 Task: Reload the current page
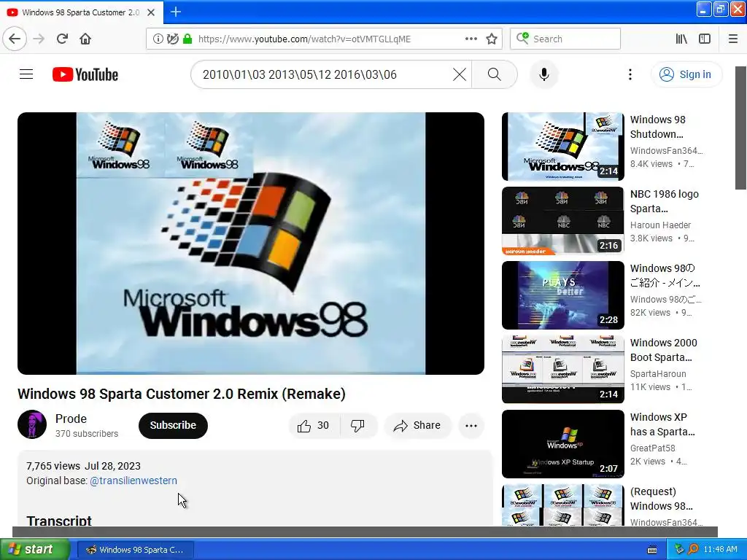tap(62, 39)
